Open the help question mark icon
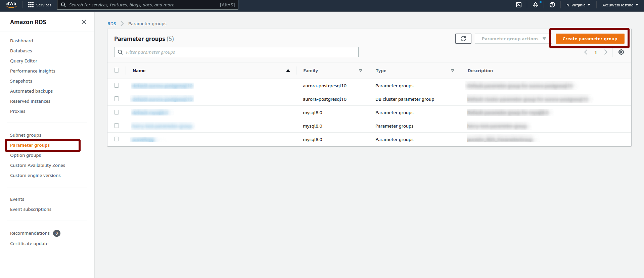This screenshot has height=278, width=644. click(552, 5)
